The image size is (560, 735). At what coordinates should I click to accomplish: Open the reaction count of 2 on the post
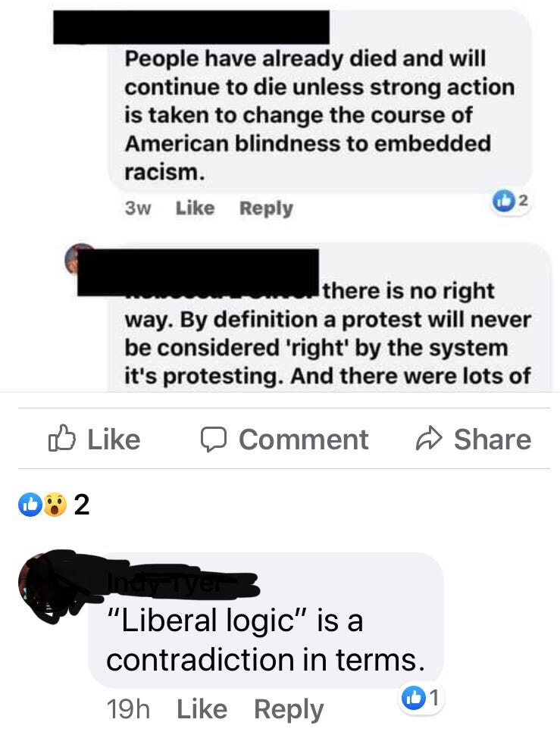pos(82,505)
